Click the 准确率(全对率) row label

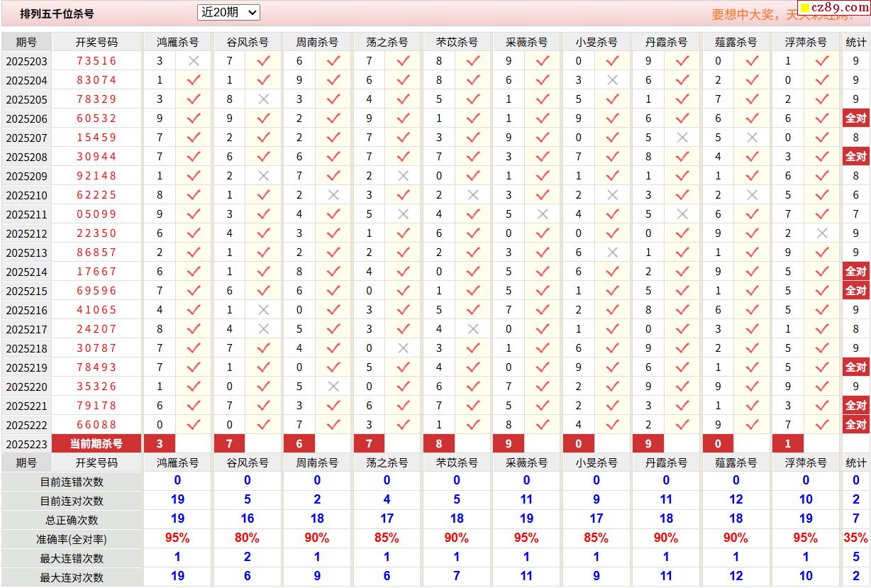pyautogui.click(x=72, y=539)
